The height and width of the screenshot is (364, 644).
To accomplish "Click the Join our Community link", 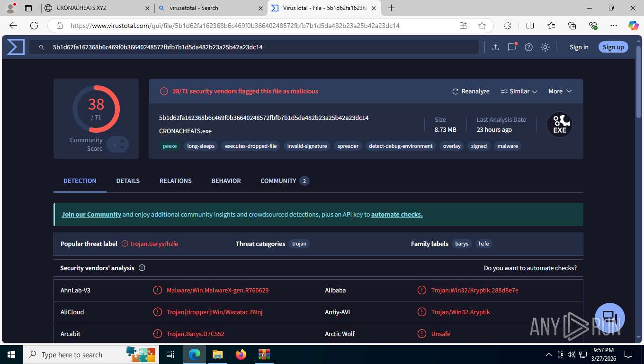I will click(91, 214).
